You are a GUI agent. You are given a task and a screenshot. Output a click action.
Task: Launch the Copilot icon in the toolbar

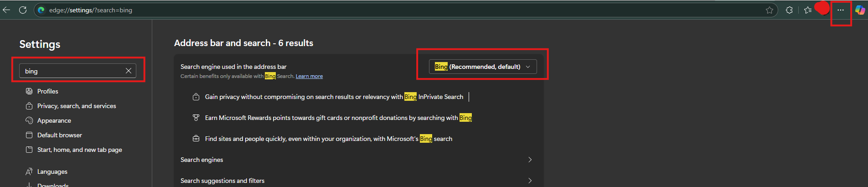tap(860, 10)
